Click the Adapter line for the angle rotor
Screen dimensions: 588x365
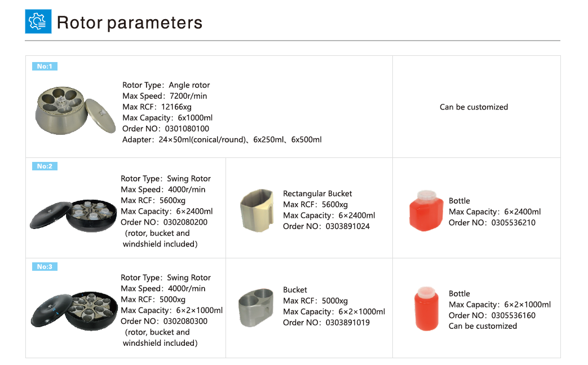click(222, 139)
